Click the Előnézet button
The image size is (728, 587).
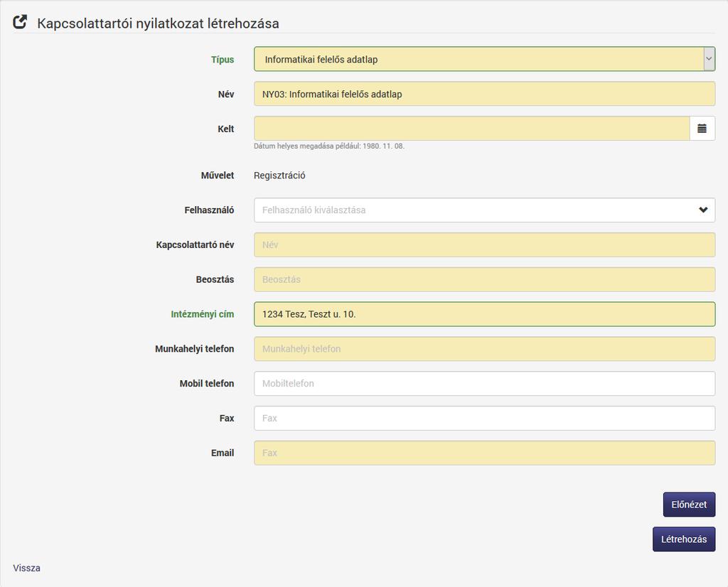(x=689, y=505)
